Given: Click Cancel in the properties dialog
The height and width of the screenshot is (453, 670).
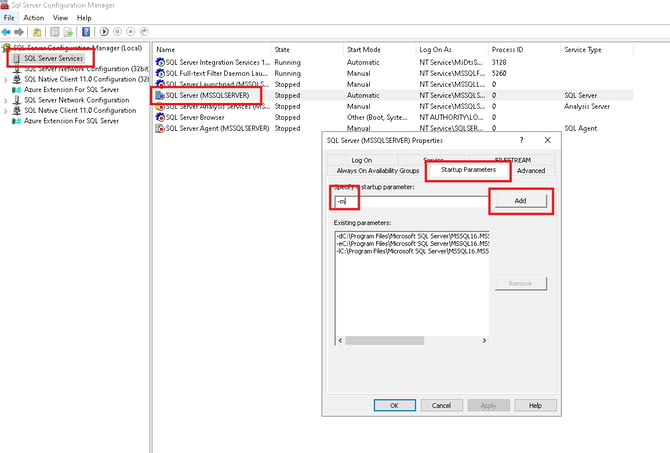Looking at the screenshot, I should click(x=441, y=406).
